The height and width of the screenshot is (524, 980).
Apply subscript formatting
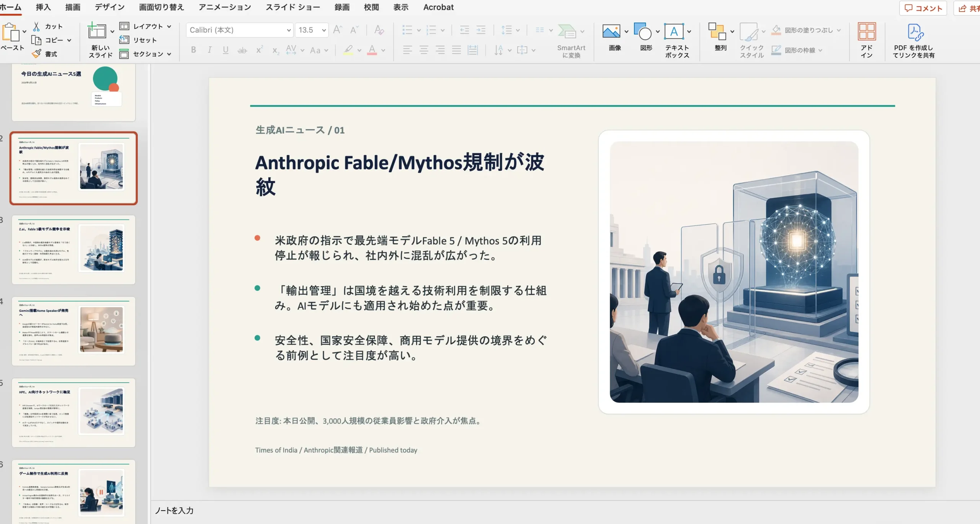(276, 51)
